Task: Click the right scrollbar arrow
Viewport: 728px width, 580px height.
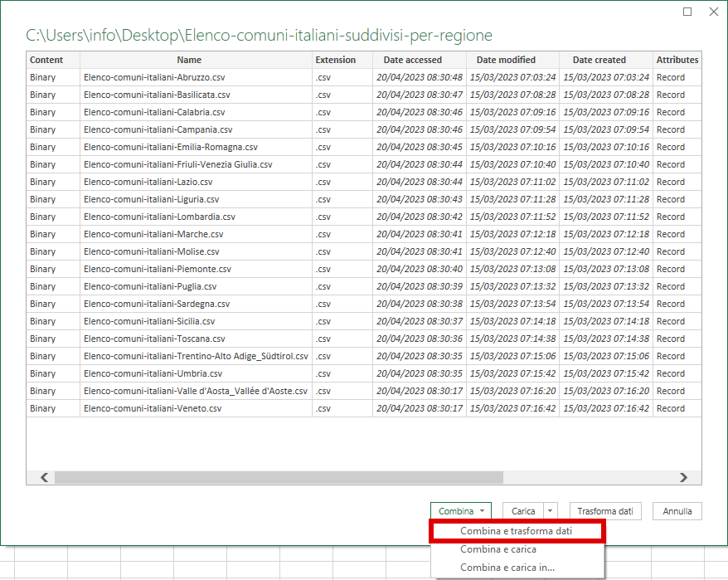Action: 684,477
